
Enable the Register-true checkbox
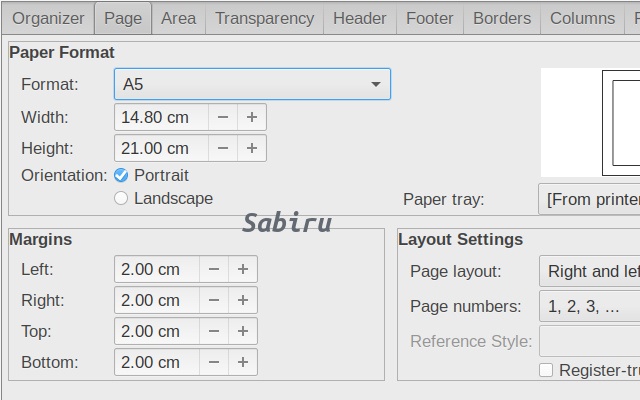pyautogui.click(x=546, y=370)
